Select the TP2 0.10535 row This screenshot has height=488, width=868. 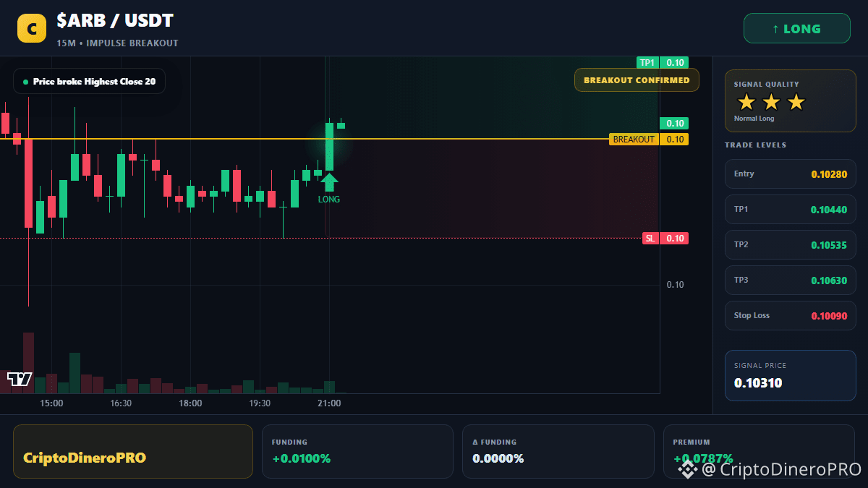(x=790, y=244)
